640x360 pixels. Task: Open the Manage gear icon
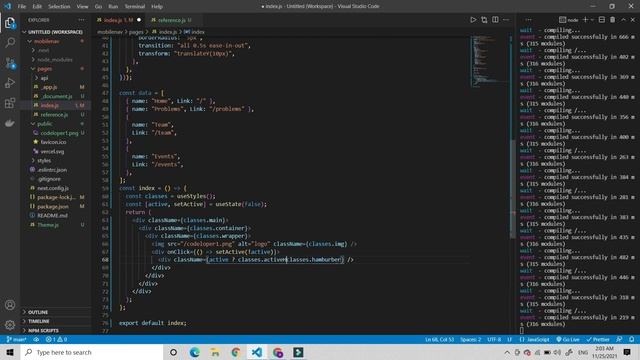click(x=10, y=325)
